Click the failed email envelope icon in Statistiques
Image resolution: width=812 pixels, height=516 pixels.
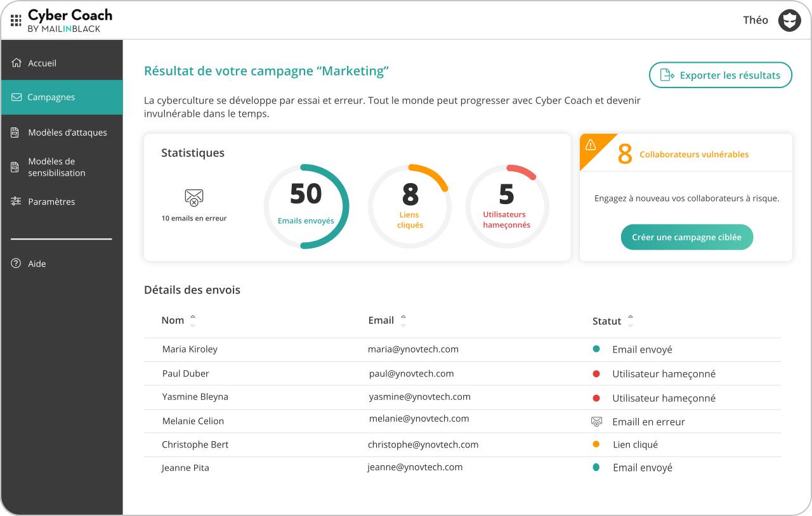click(x=194, y=198)
